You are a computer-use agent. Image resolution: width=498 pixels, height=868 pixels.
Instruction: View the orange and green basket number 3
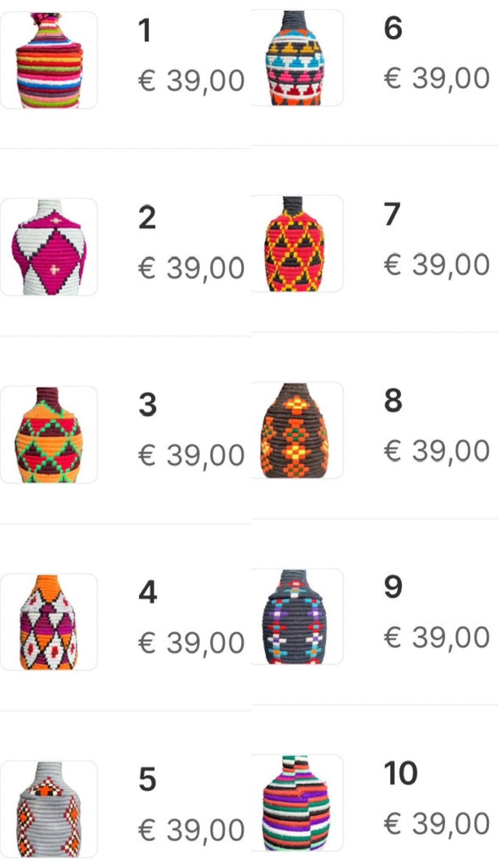49,434
